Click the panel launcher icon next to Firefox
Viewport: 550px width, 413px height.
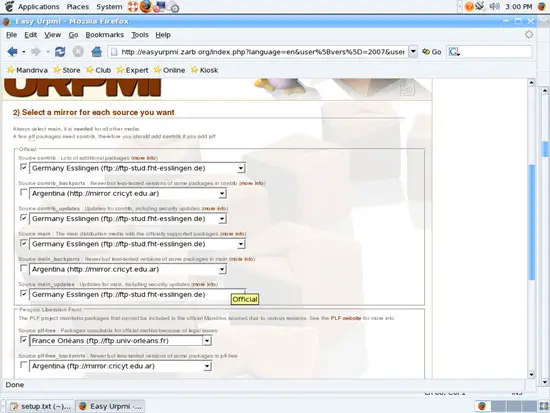(159, 7)
